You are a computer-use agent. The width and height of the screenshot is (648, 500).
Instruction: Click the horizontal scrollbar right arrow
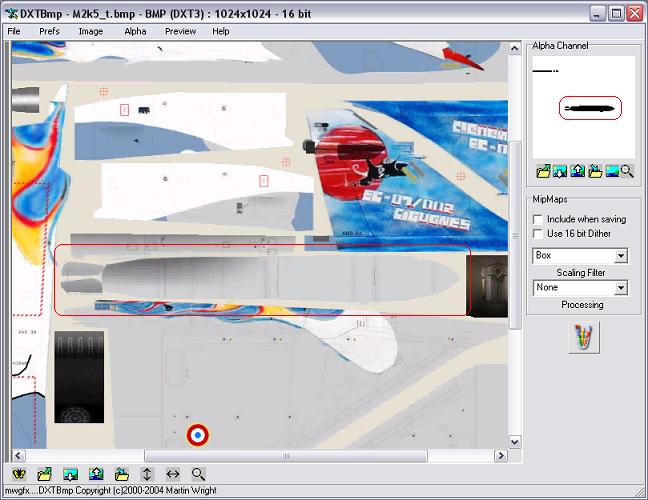click(x=501, y=456)
